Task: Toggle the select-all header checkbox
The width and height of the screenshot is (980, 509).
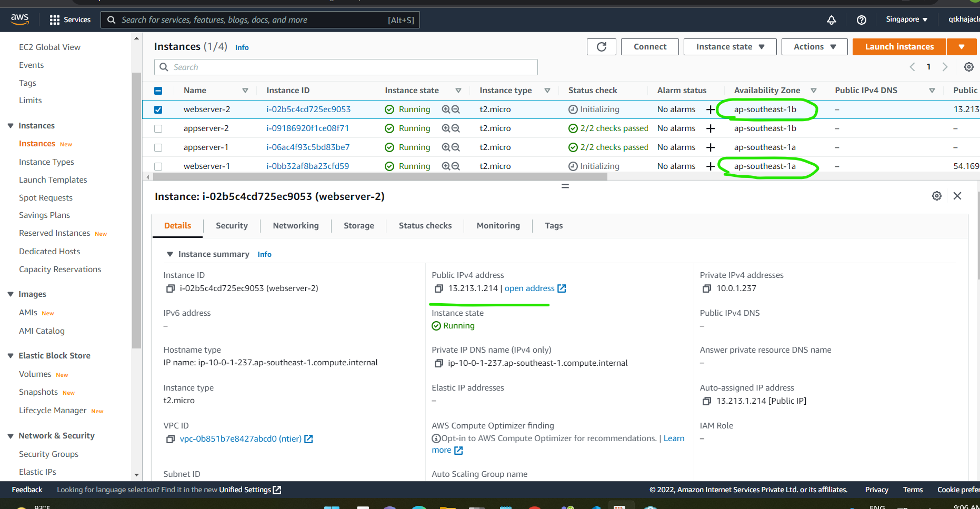Action: click(158, 91)
